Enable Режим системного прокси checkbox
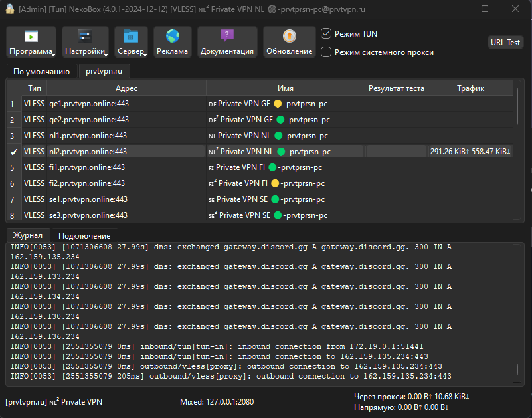The height and width of the screenshot is (418, 532). (x=326, y=52)
